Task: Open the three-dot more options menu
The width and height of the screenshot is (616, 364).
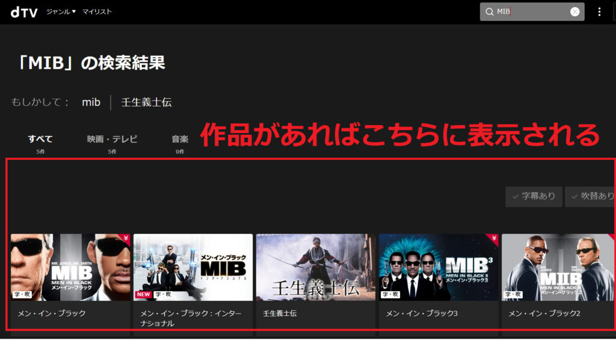Action: [599, 12]
